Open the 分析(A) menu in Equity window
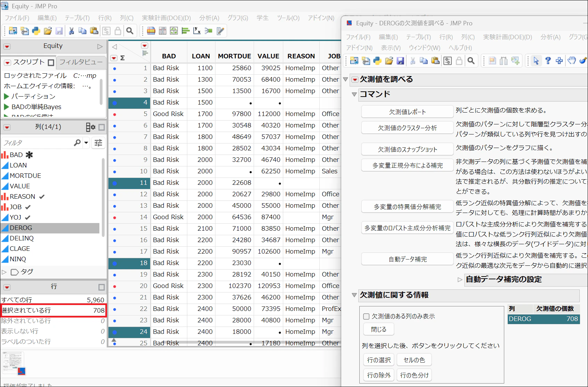 pyautogui.click(x=209, y=18)
